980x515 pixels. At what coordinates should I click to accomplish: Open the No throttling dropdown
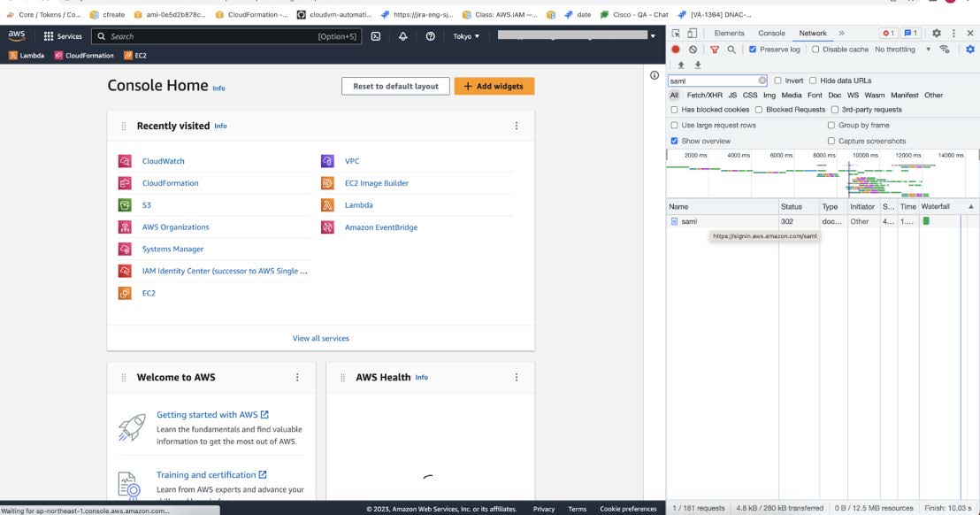pyautogui.click(x=902, y=50)
